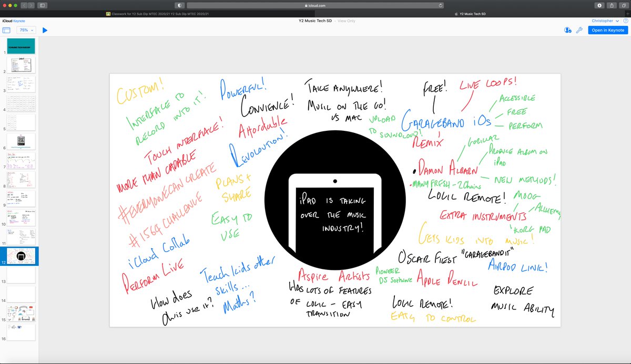The height and width of the screenshot is (364, 631).
Task: Click the Open in Keynote button
Action: [x=608, y=30]
